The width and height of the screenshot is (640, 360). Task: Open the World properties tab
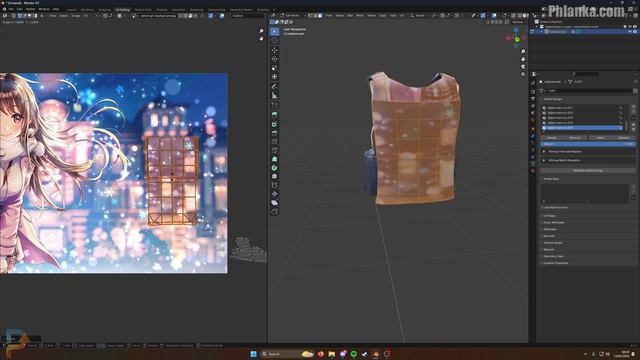tap(533, 120)
